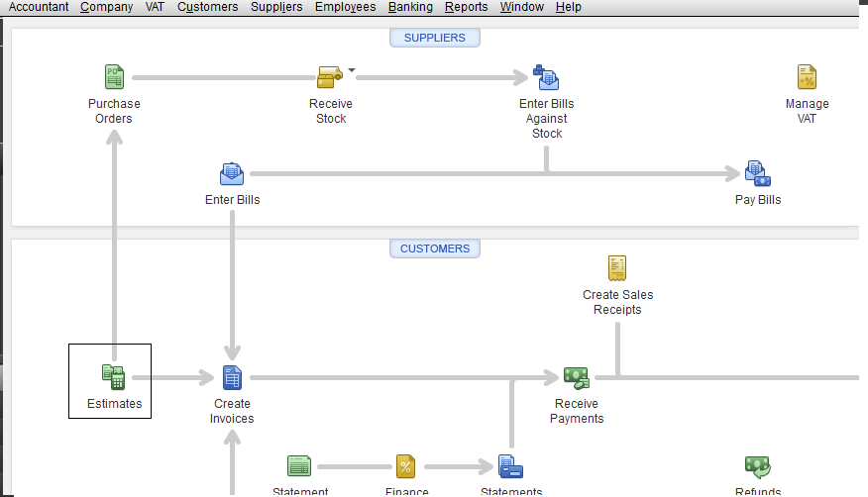Open the Purchase Orders icon
Viewport: 868px width, 497px height.
tap(114, 77)
